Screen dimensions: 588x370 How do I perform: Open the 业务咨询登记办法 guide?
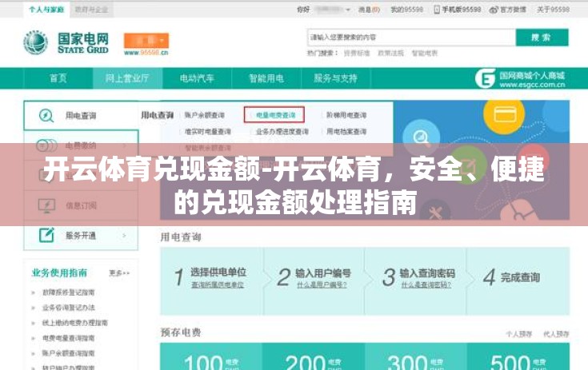(x=68, y=308)
